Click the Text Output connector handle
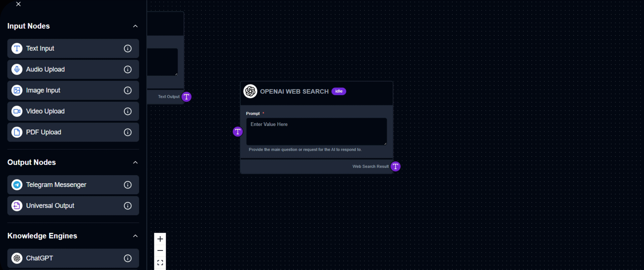The height and width of the screenshot is (270, 644). 186,97
